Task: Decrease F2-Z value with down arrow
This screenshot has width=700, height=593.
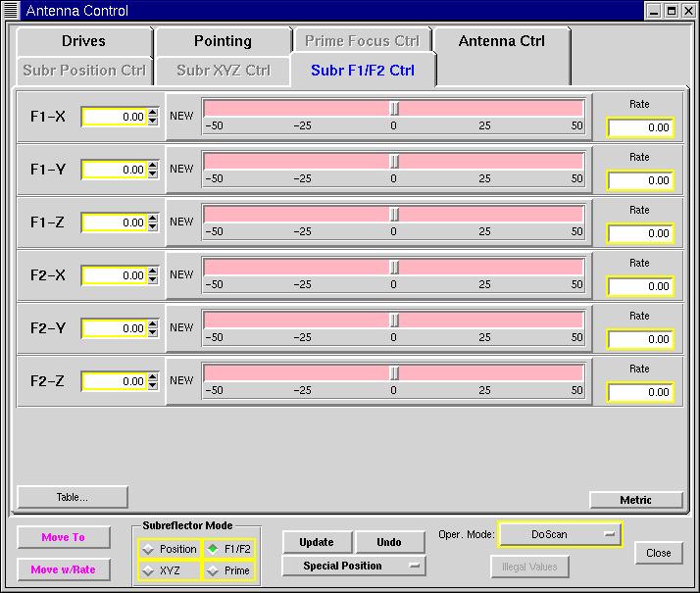Action: click(x=153, y=385)
